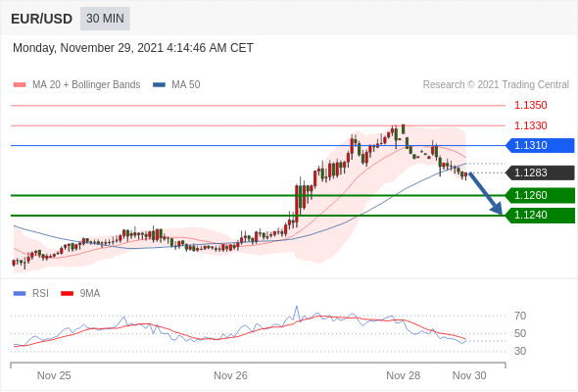Select the 1.1260 green support tag
This screenshot has width=578, height=392.
541,195
